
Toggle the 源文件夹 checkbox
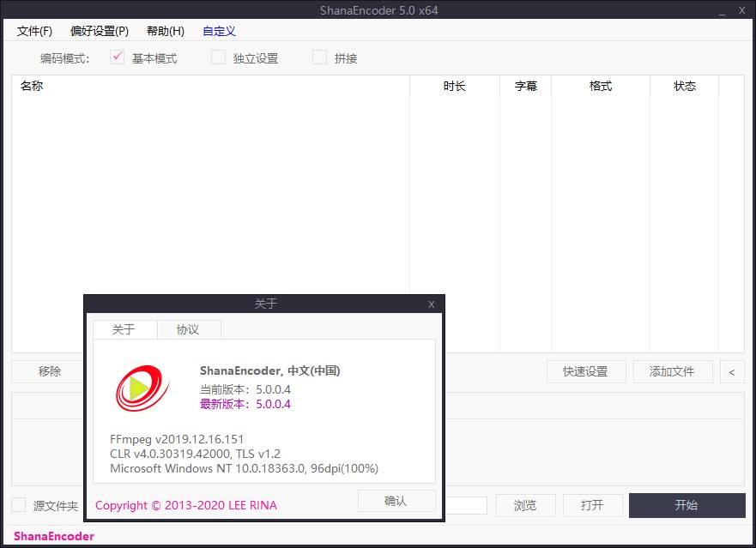19,505
